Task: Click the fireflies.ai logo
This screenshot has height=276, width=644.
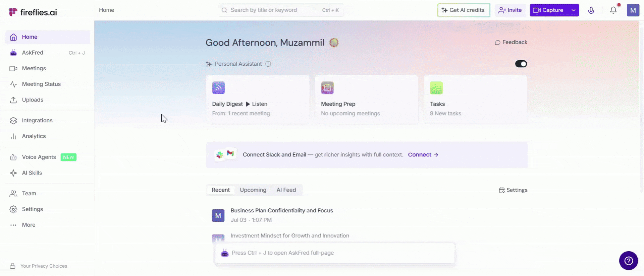Action: point(33,12)
